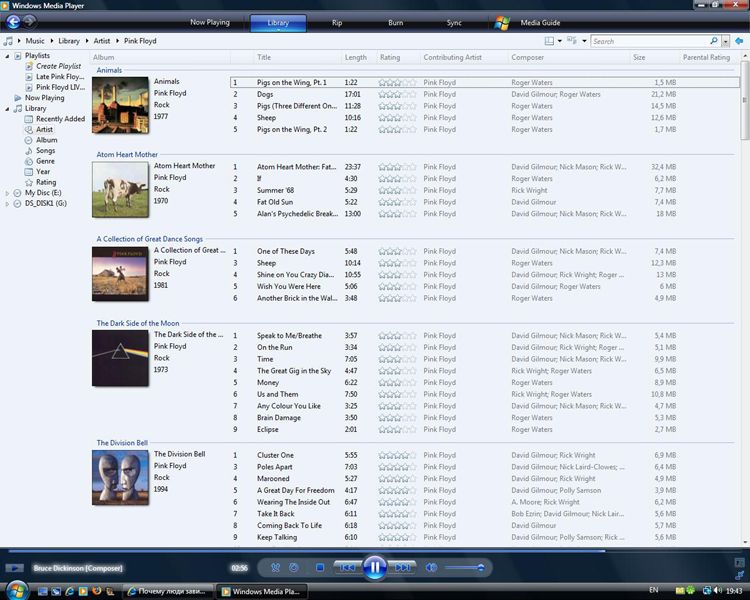Open breadcrumb arrow after Music
The image size is (750, 600).
click(x=52, y=41)
